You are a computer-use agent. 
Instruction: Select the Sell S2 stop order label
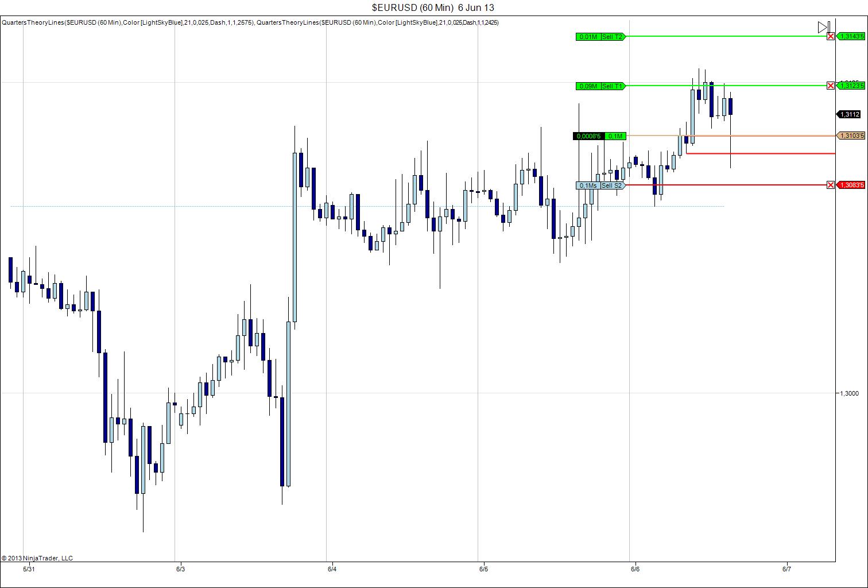tap(613, 185)
